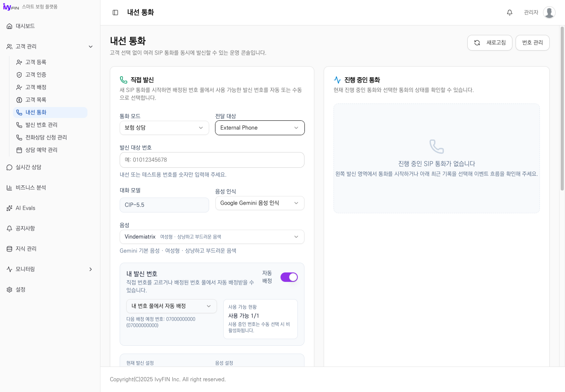Expand the Vindemiatrix voice dropdown
The image size is (565, 392).
(212, 237)
